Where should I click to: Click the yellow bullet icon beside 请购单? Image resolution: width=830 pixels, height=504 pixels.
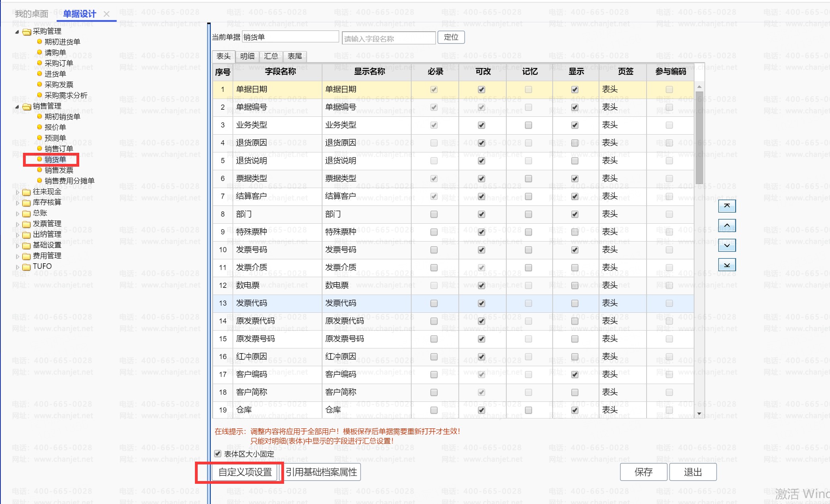39,52
